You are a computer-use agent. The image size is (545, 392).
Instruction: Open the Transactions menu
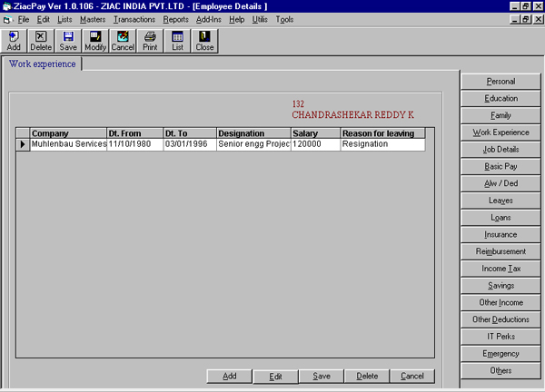click(x=134, y=19)
